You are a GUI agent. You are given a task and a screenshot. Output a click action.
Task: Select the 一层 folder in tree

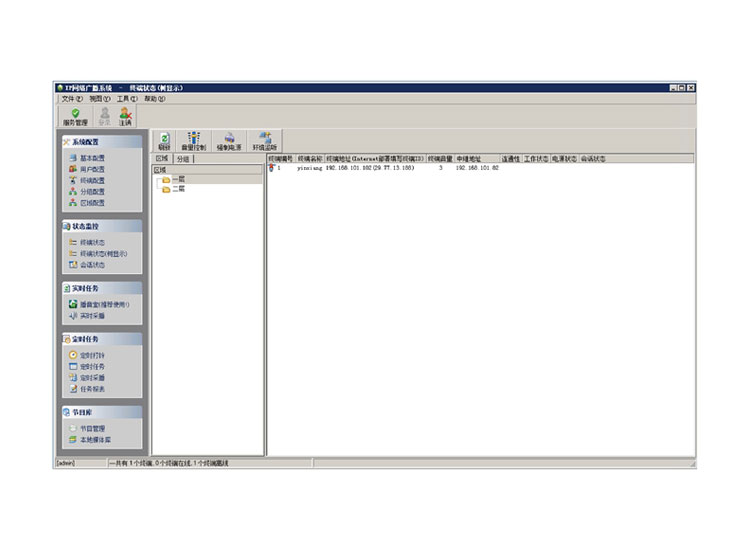[x=177, y=180]
